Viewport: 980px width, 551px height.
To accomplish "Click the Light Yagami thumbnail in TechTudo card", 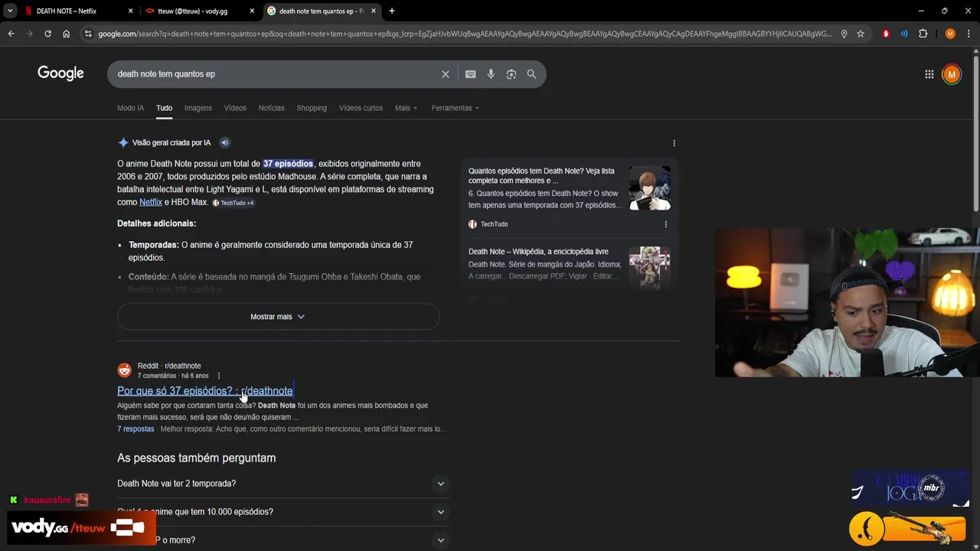I will (649, 188).
